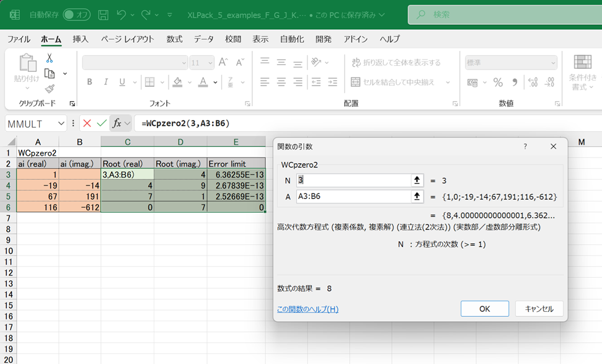Toggle the AutoSave (自動保存) switch
Image resolution: width=602 pixels, height=364 pixels.
(x=77, y=15)
